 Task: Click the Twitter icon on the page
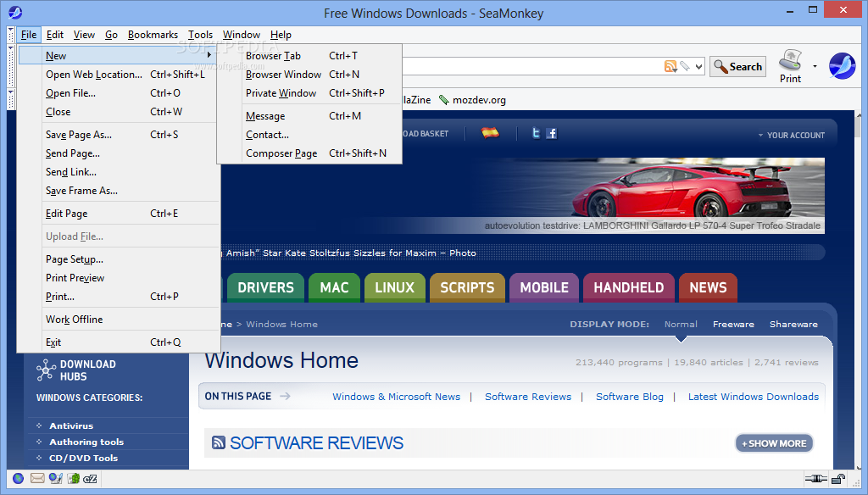[536, 133]
